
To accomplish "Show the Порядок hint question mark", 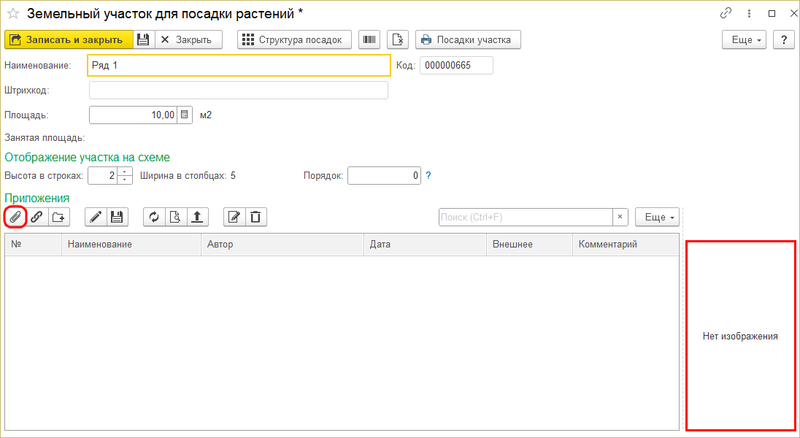I will [428, 175].
